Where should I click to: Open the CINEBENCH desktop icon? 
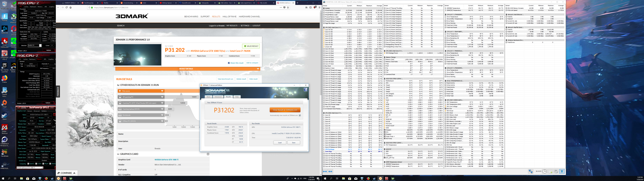[x=4, y=142]
